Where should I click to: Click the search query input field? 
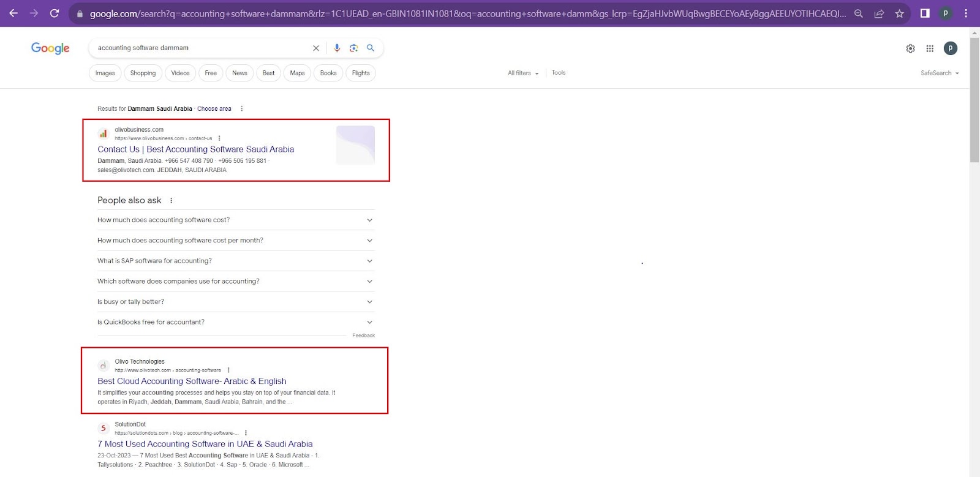(202, 48)
